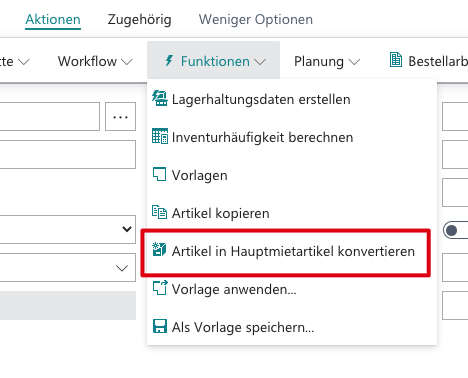Choose Als Vorlage speichern...
Image resolution: width=468 pixels, height=378 pixels.
pyautogui.click(x=243, y=327)
